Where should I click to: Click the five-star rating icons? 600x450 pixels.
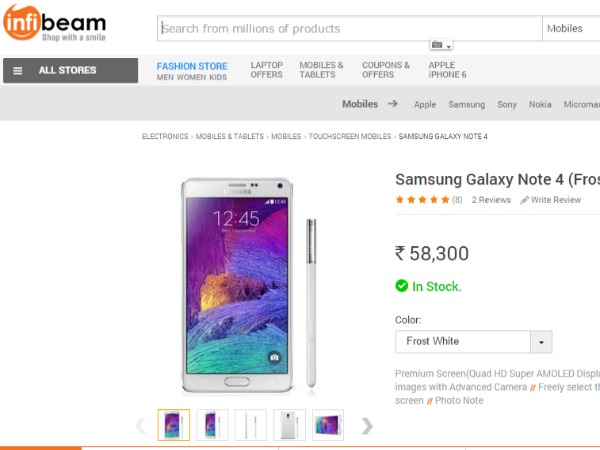click(x=422, y=200)
